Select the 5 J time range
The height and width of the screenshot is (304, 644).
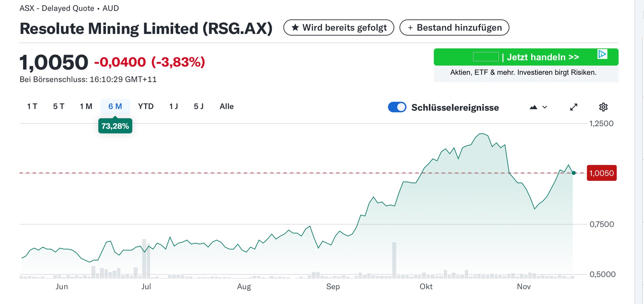tap(199, 107)
